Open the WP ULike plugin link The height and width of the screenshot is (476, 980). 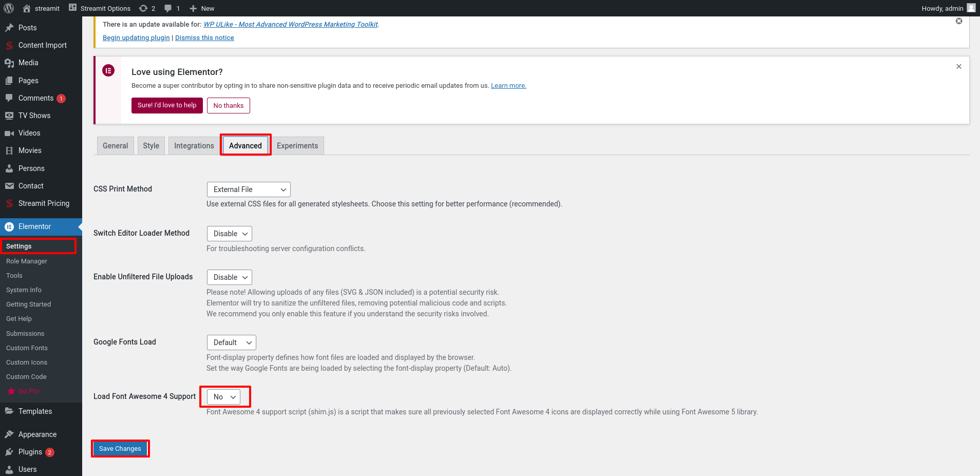[291, 25]
